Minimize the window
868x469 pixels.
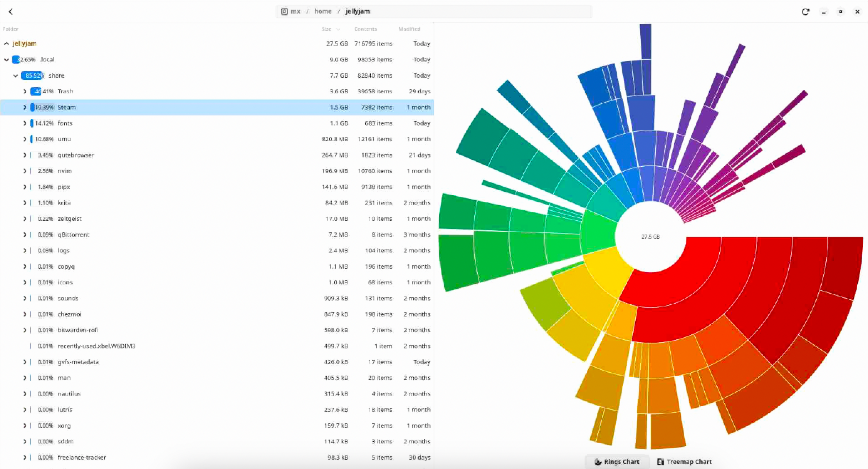(x=824, y=12)
